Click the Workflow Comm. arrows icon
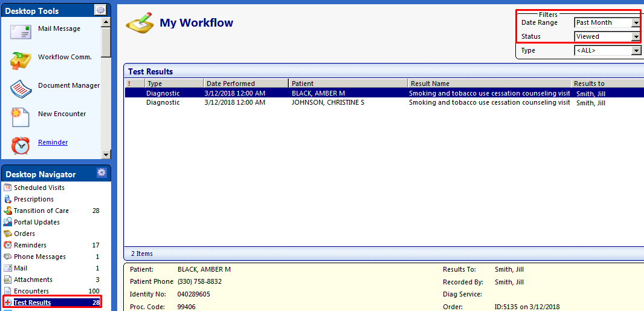The image size is (644, 311). [x=21, y=60]
